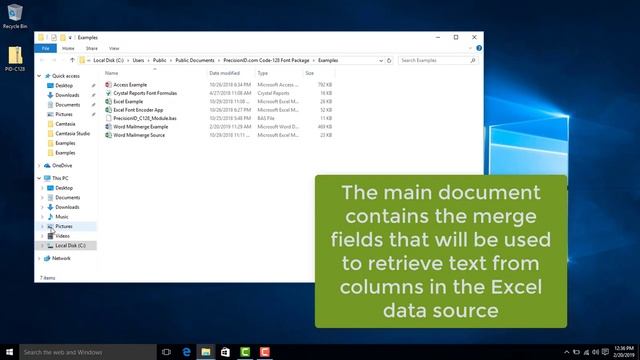Screen dimensions: 640x360
Task: Open green Camtasia taskbar icon
Action: [245, 352]
